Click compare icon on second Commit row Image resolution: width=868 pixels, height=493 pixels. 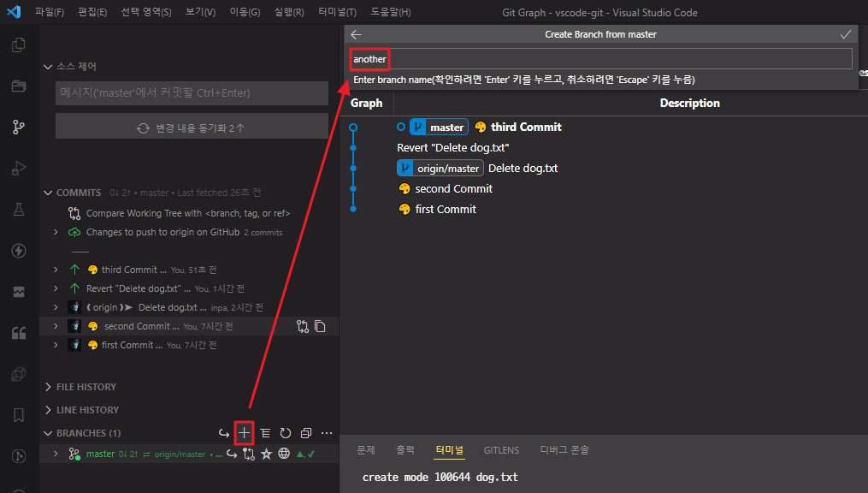(302, 326)
